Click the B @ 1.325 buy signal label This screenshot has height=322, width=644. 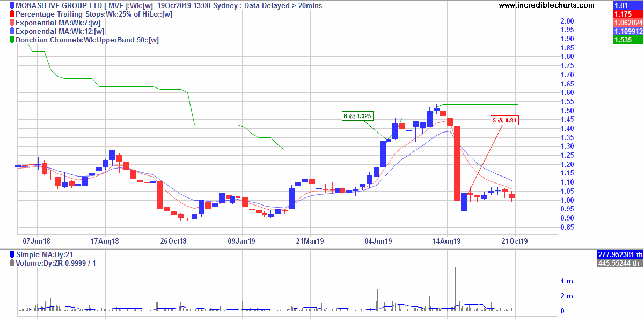(357, 115)
